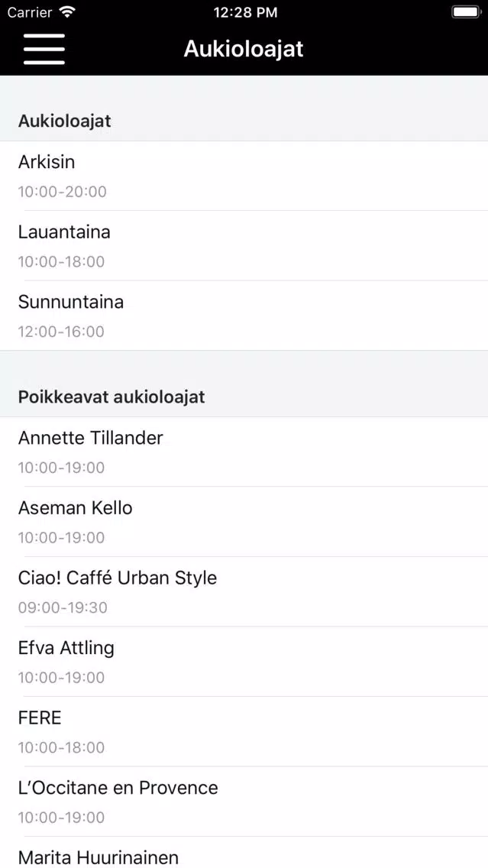The width and height of the screenshot is (488, 868).
Task: Tap the Aukioloajat navigation bar title
Action: click(244, 49)
